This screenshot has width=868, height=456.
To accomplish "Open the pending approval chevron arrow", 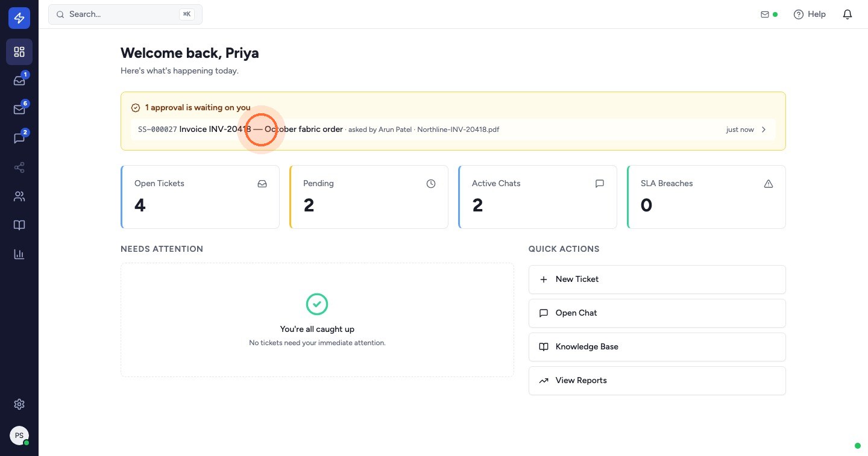I will (764, 130).
